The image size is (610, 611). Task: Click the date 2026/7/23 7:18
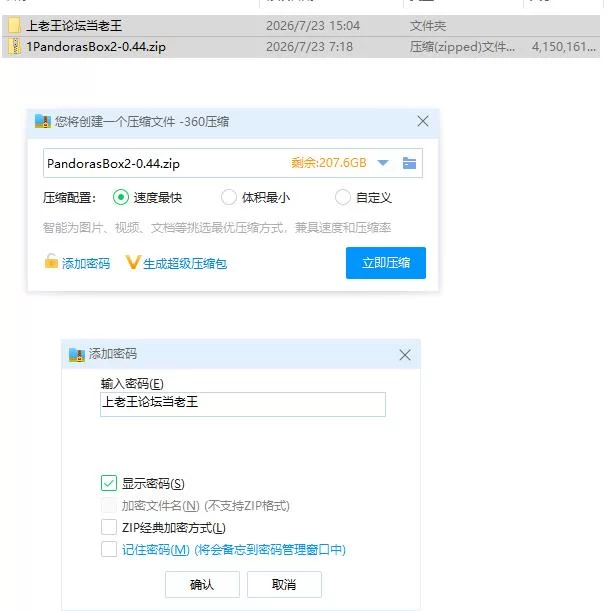309,47
